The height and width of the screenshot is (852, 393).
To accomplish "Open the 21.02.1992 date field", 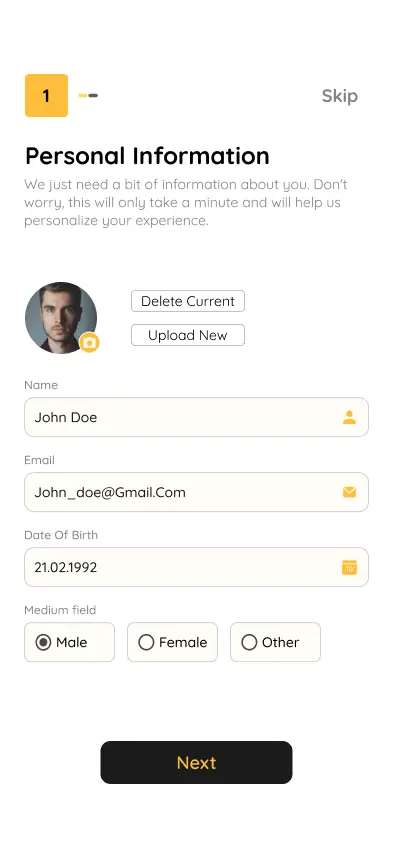I will (196, 567).
